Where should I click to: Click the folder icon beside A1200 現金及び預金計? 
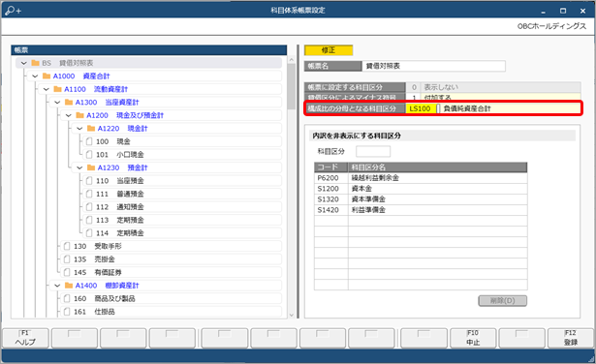pyautogui.click(x=79, y=115)
